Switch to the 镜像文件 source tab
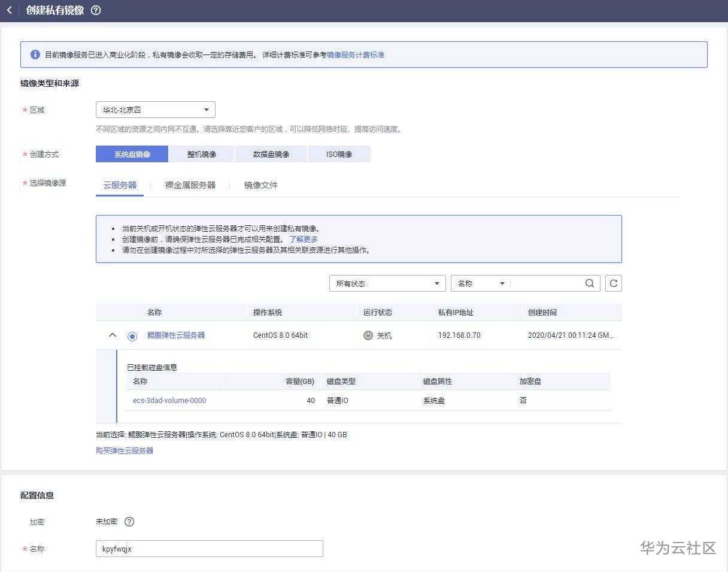Viewport: 728px width, 572px height. click(x=261, y=185)
